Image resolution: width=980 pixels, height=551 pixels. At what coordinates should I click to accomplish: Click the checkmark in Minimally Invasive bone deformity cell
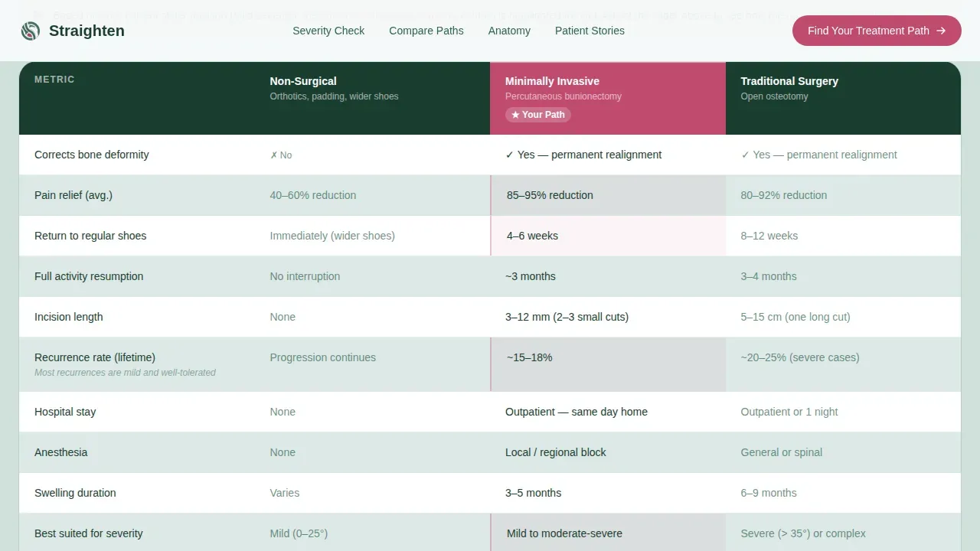click(x=509, y=155)
